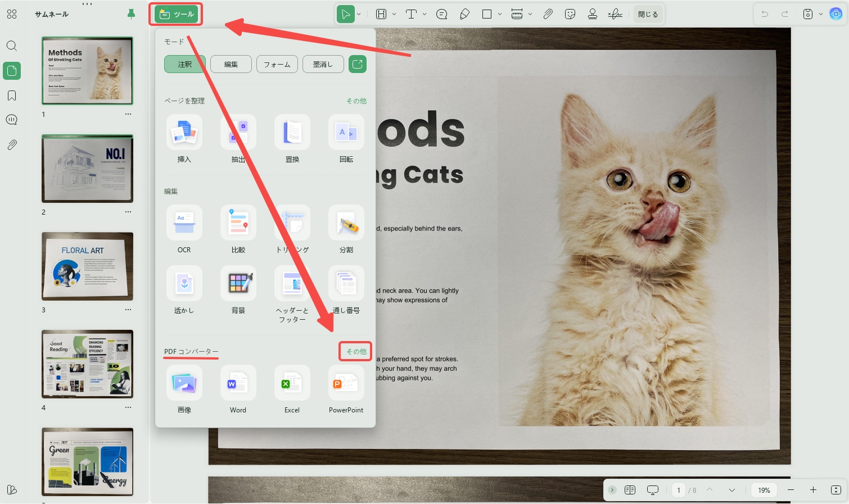Select the measurement ruler tool
The image size is (849, 504).
[517, 14]
